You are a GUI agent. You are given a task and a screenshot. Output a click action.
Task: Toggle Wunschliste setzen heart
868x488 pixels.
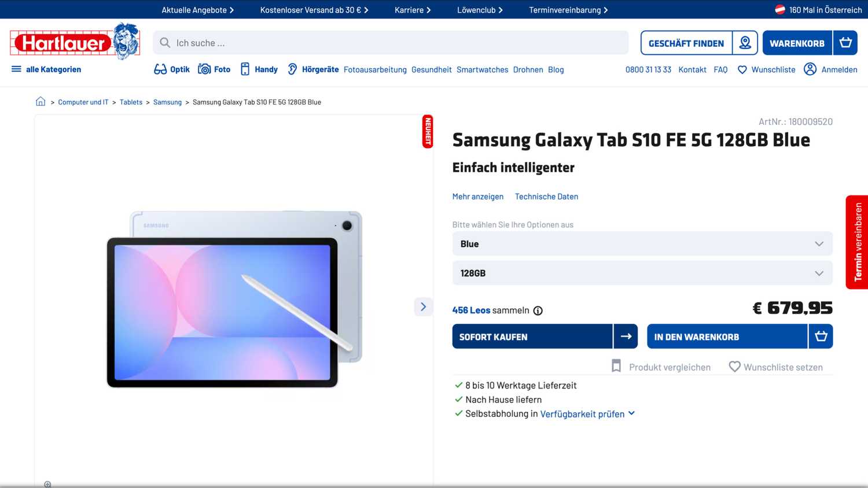pos(734,367)
